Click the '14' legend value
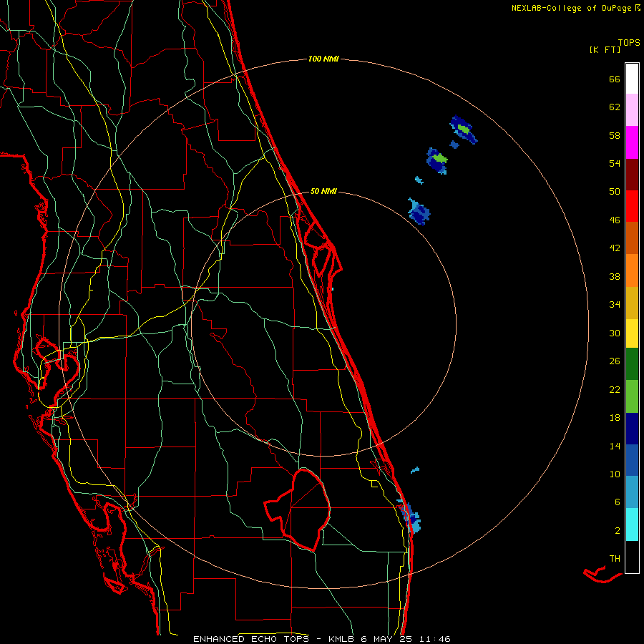Viewport: 644px width, 644px height. (615, 446)
